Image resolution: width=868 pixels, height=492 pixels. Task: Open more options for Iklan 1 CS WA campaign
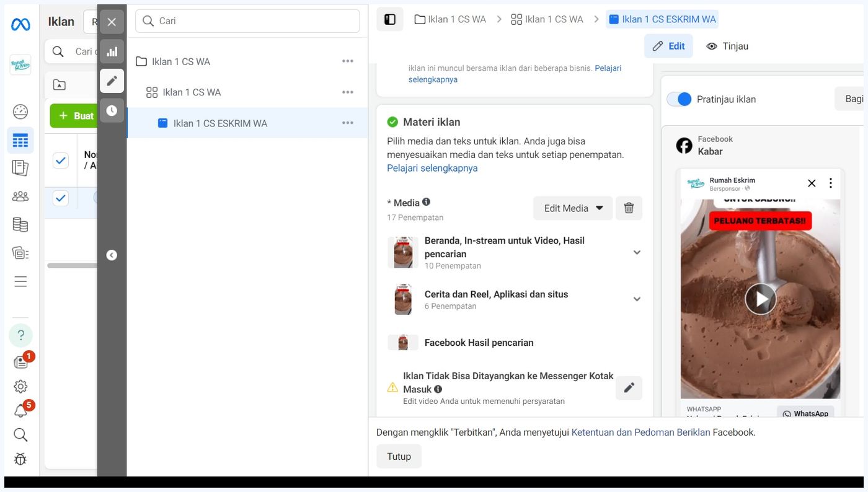coord(348,61)
